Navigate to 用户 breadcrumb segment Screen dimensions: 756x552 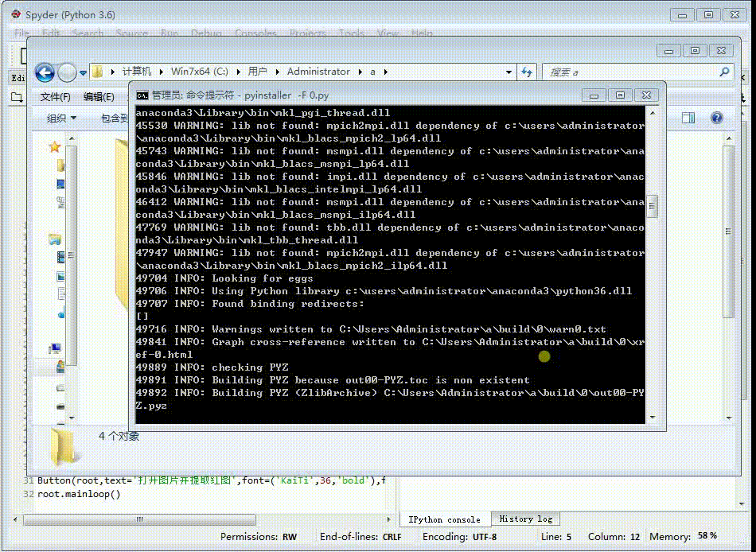coord(258,72)
